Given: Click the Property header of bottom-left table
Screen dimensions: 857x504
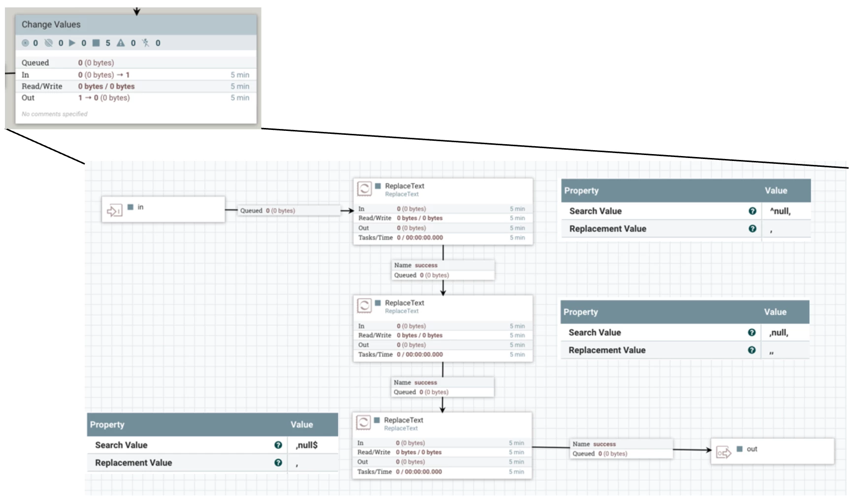Looking at the screenshot, I should pos(107,424).
